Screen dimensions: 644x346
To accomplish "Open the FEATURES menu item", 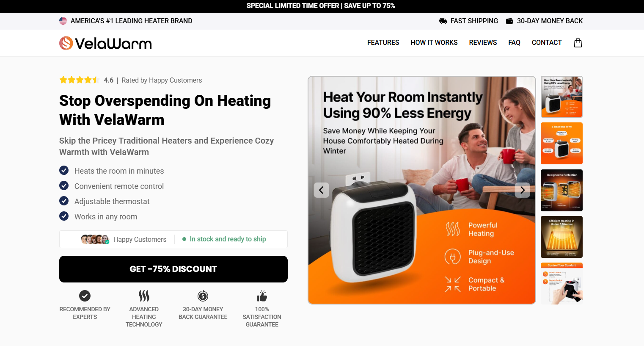I will coord(383,42).
